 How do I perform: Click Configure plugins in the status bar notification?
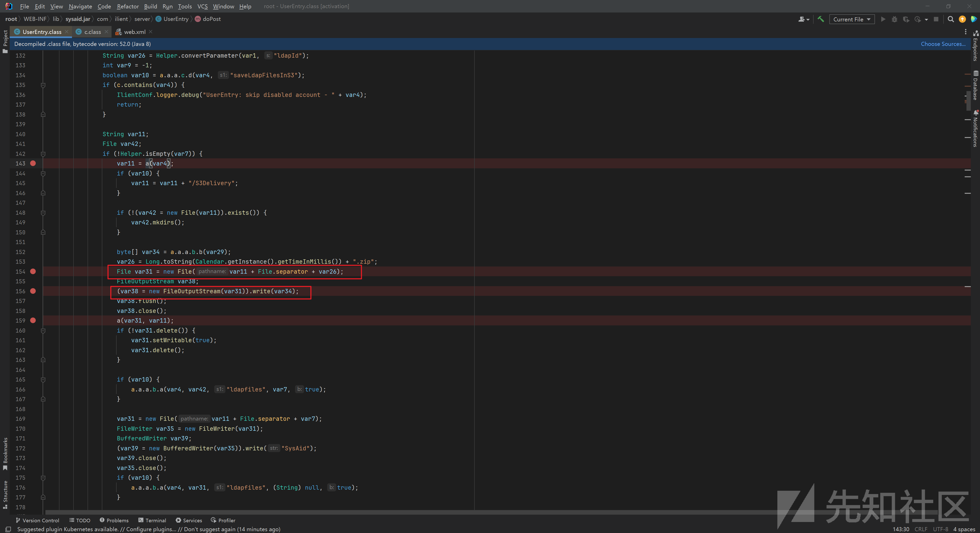click(151, 529)
